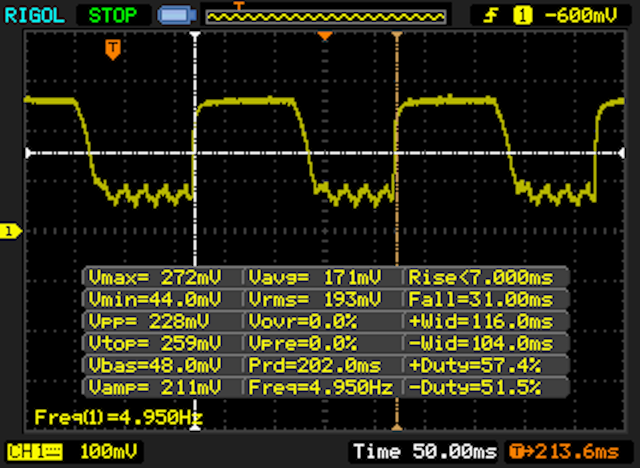This screenshot has width=640, height=468.
Task: Click the Vmax= 272mV measurement
Action: click(155, 277)
